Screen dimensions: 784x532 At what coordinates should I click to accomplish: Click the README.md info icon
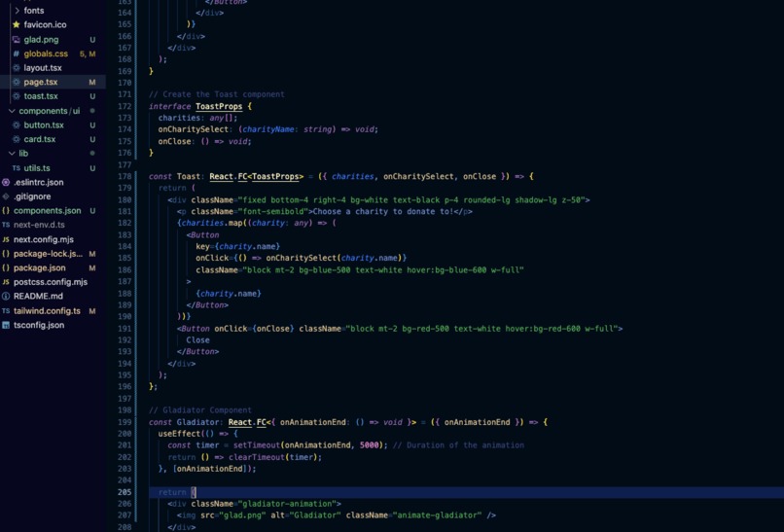click(6, 296)
